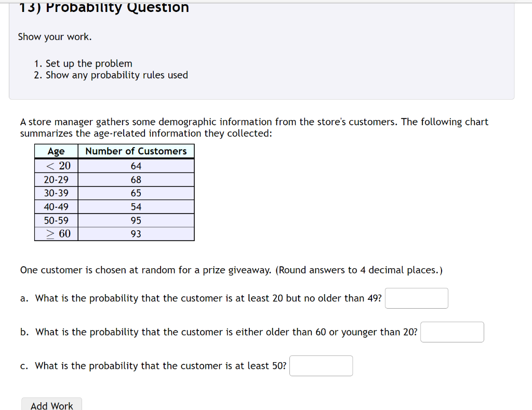Click the 30-39 age row label
532x410 pixels.
56,193
